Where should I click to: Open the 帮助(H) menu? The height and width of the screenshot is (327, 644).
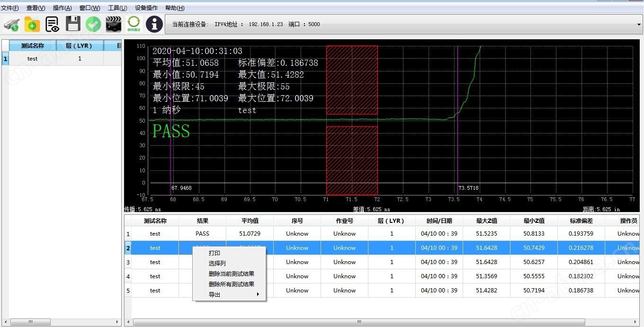pos(175,8)
